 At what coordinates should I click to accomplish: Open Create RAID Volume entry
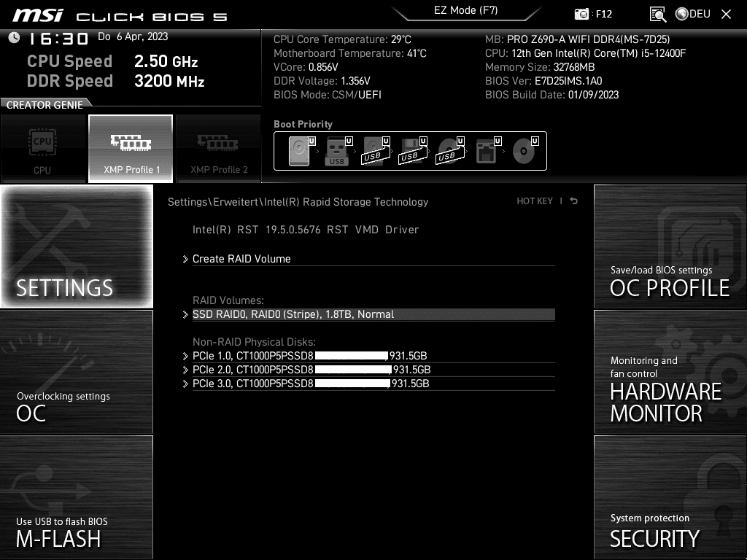(x=373, y=259)
